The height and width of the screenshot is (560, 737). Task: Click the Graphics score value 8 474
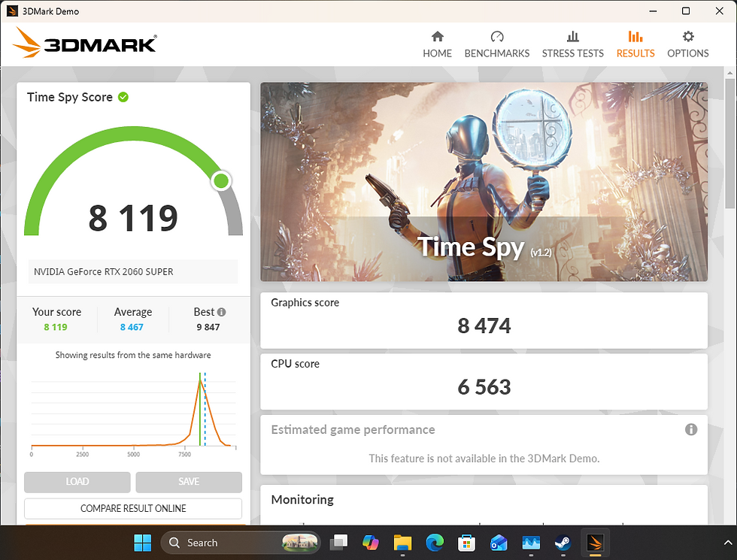(484, 326)
